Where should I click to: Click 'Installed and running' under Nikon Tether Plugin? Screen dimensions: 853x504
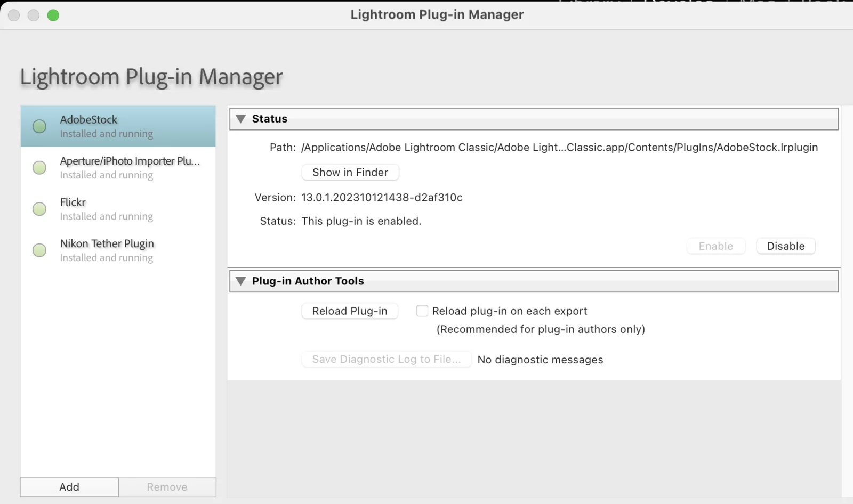point(107,257)
